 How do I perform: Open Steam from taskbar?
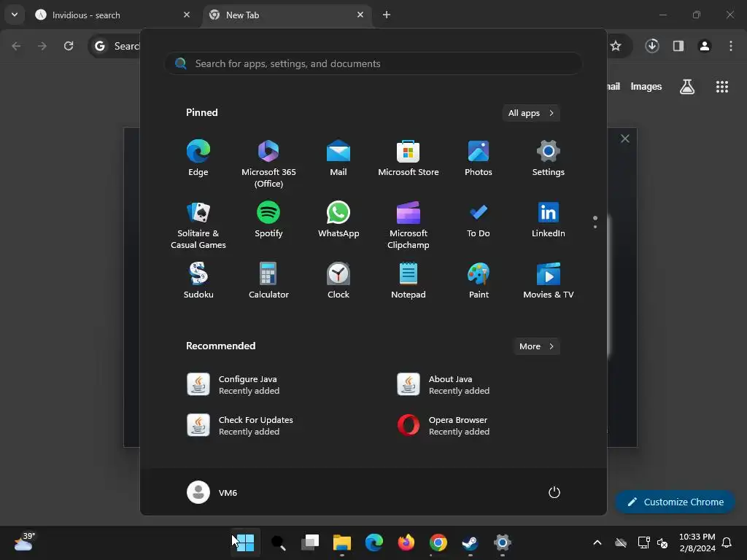click(471, 542)
